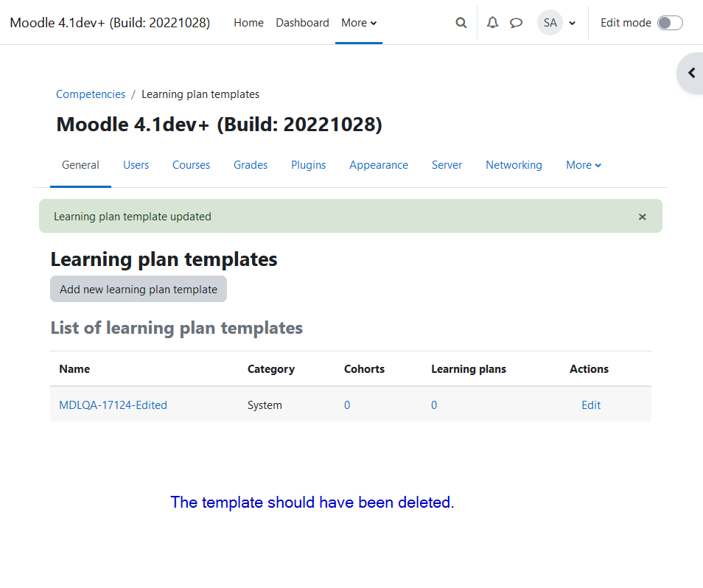Click the SA user avatar
The height and width of the screenshot is (588, 703).
point(550,23)
